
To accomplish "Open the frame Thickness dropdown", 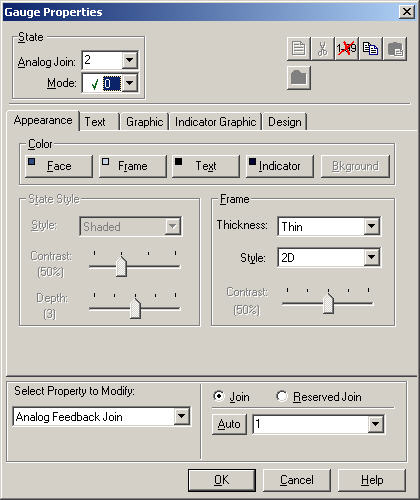I will (x=372, y=226).
